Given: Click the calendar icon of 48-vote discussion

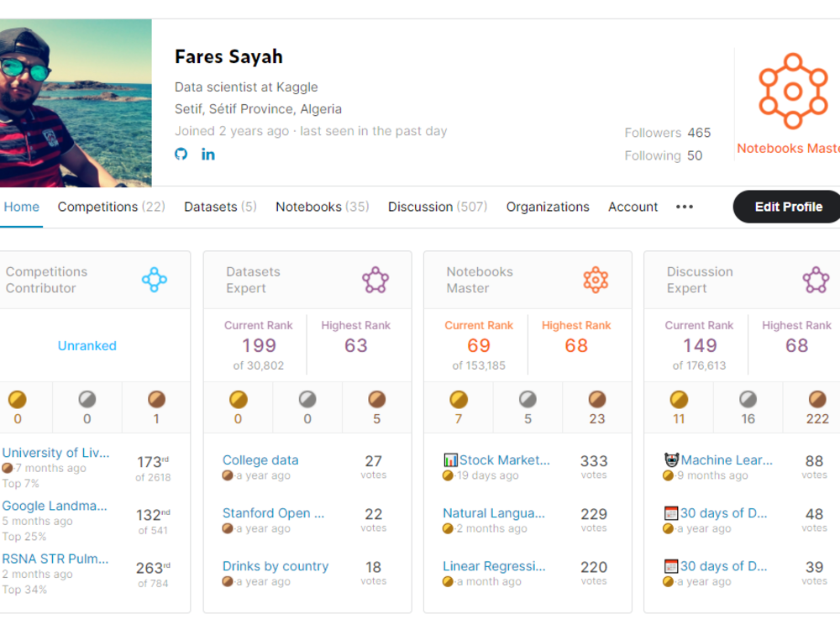Looking at the screenshot, I should click(x=671, y=513).
